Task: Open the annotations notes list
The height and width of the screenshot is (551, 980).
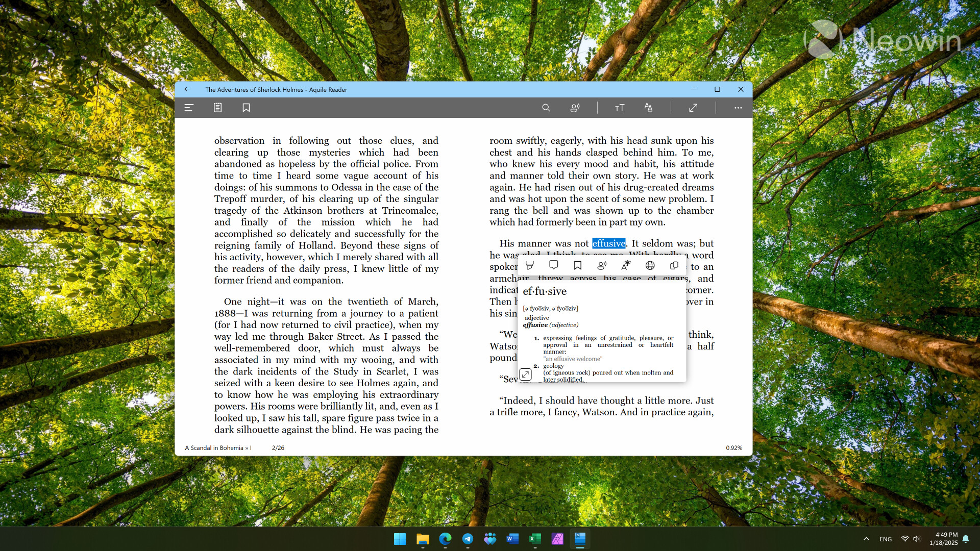Action: tap(217, 108)
